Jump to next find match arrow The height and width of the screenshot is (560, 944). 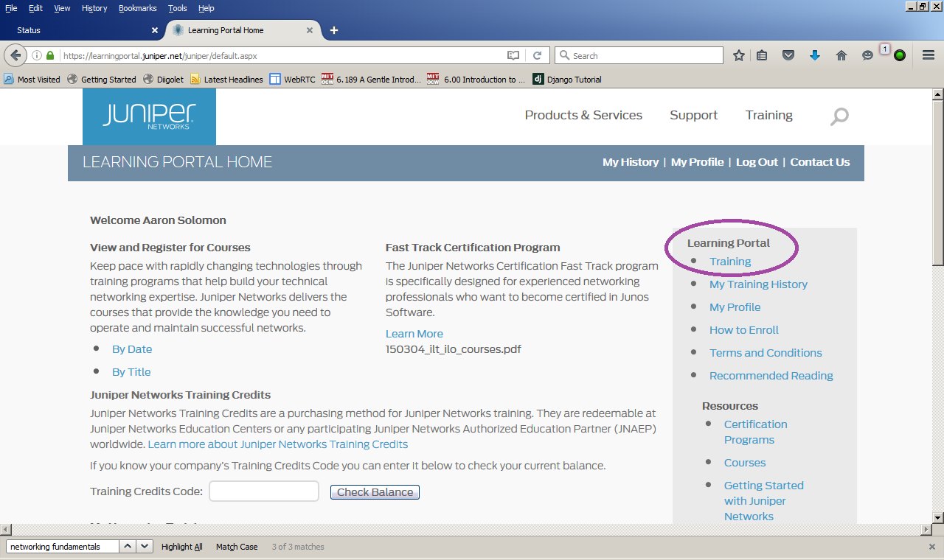145,547
